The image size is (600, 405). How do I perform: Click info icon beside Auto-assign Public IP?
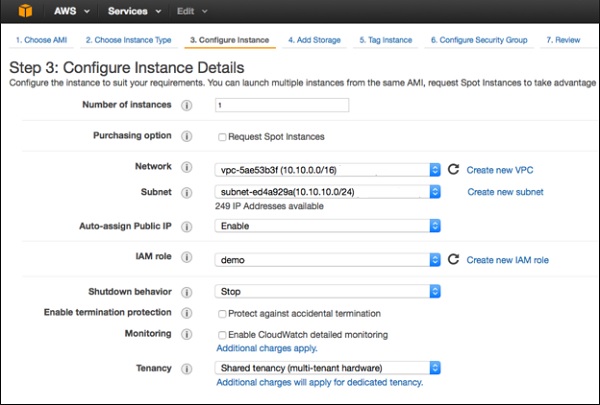click(x=186, y=226)
